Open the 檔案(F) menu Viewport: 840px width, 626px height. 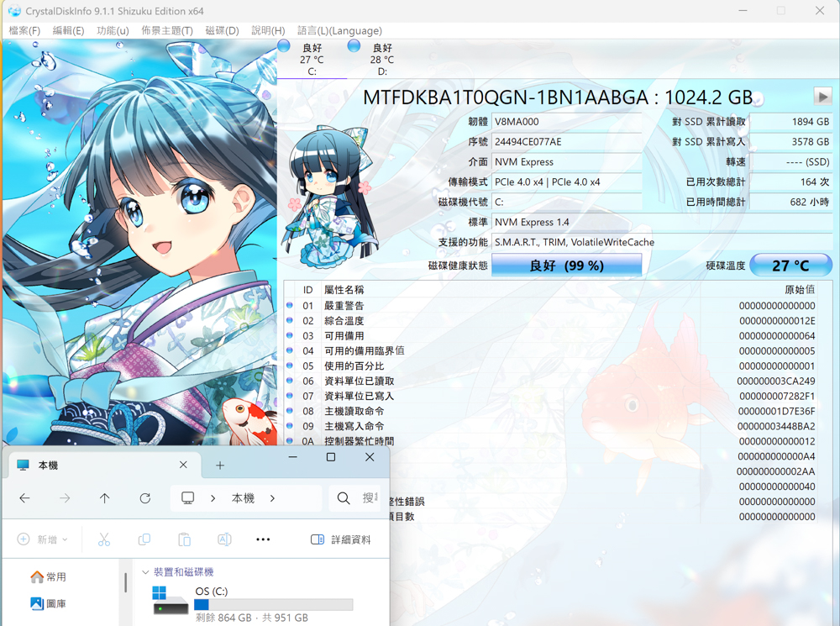pos(24,30)
